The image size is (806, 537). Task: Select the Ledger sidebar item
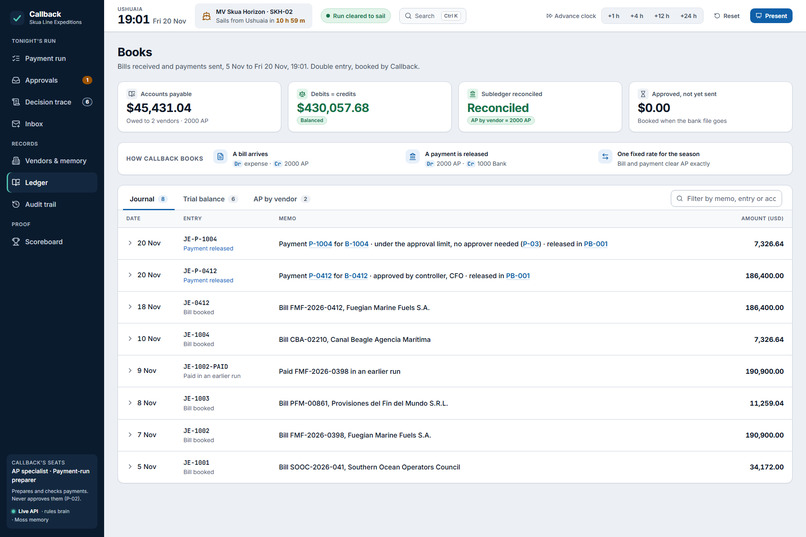(51, 182)
